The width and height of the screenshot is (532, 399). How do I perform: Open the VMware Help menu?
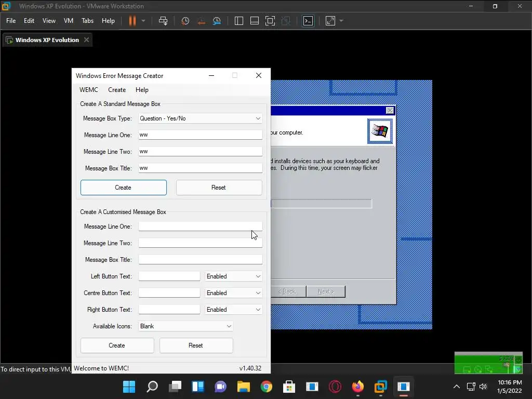pos(108,21)
